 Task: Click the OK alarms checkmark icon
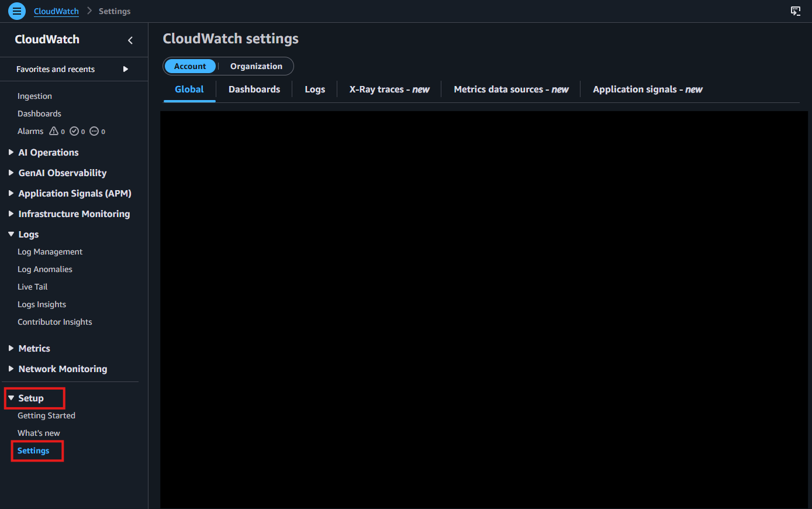click(74, 131)
